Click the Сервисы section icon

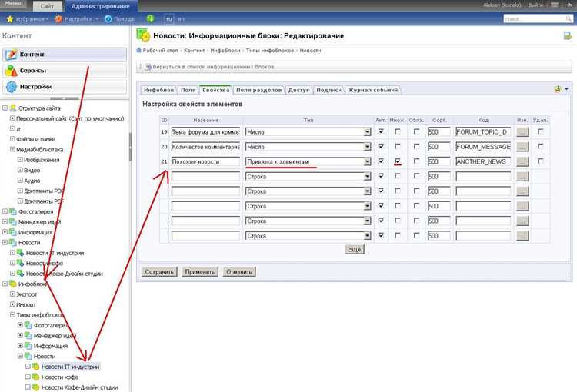click(12, 71)
